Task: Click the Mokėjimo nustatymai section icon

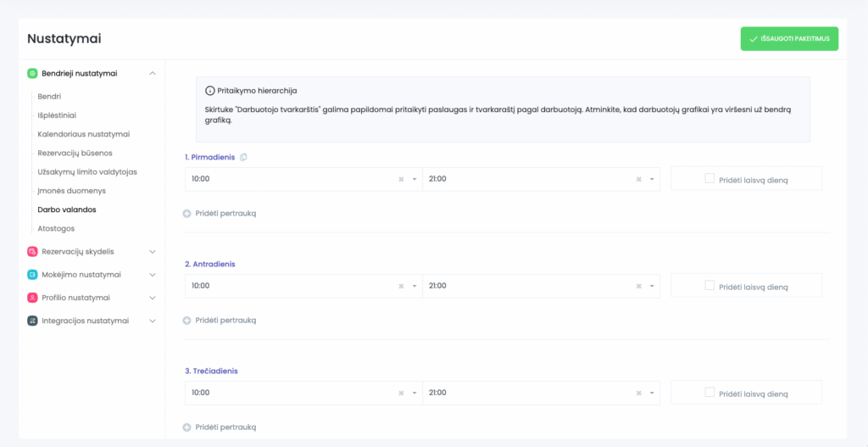Action: (x=32, y=274)
